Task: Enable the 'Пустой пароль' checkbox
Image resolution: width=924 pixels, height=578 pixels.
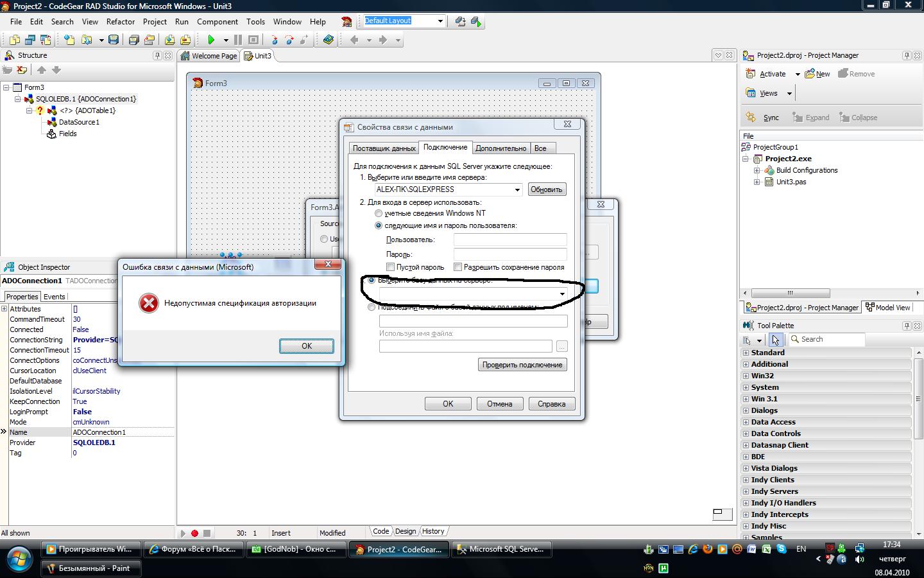Action: pyautogui.click(x=390, y=267)
